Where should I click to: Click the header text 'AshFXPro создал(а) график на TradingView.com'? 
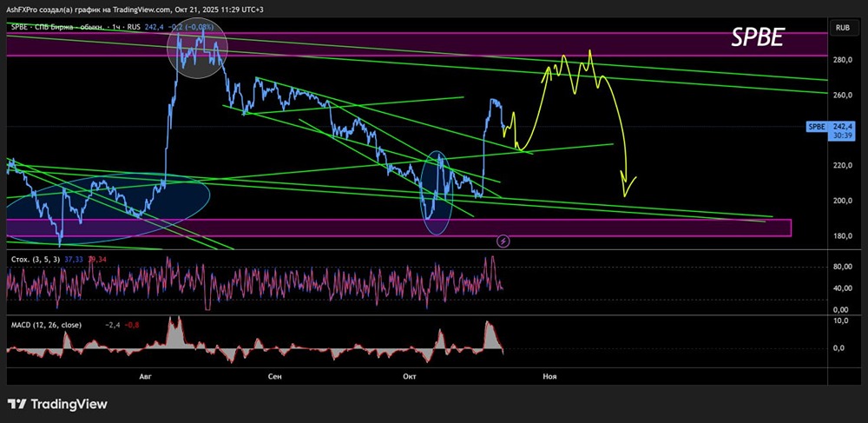pyautogui.click(x=88, y=10)
